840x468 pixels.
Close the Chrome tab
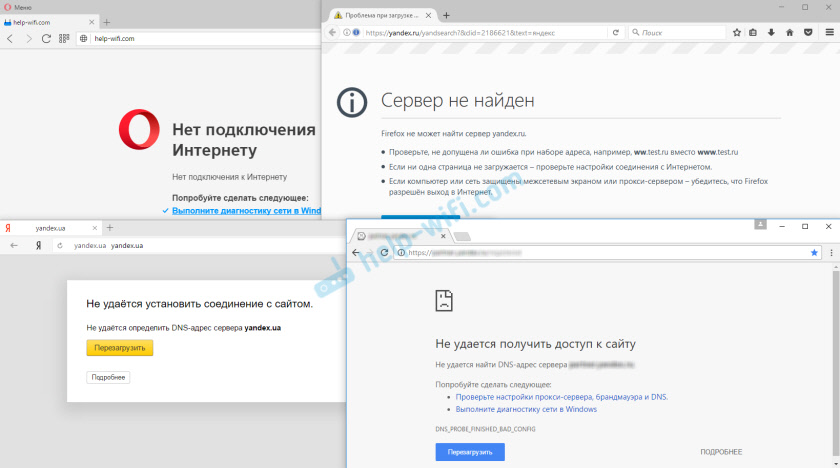443,236
